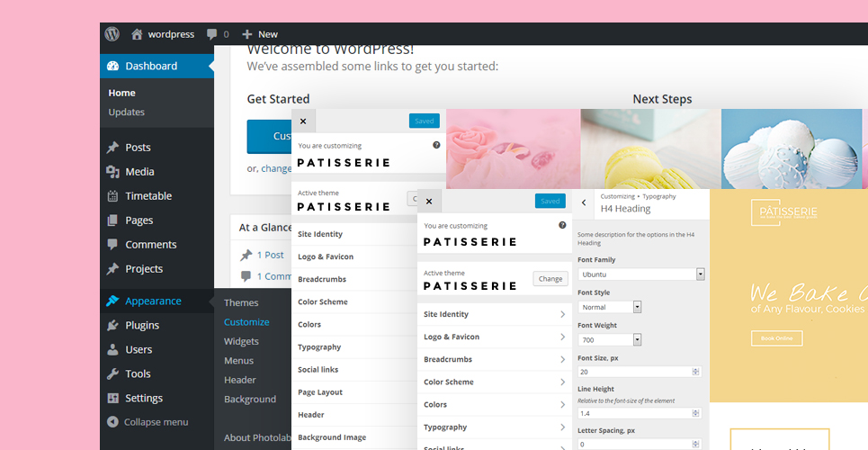Click the Comments icon in sidebar
This screenshot has height=450, width=868.
pyautogui.click(x=112, y=245)
